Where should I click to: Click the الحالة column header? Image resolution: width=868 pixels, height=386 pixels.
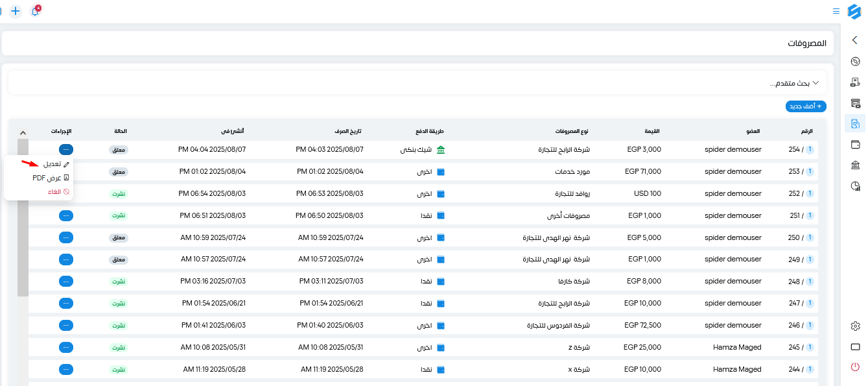click(121, 132)
